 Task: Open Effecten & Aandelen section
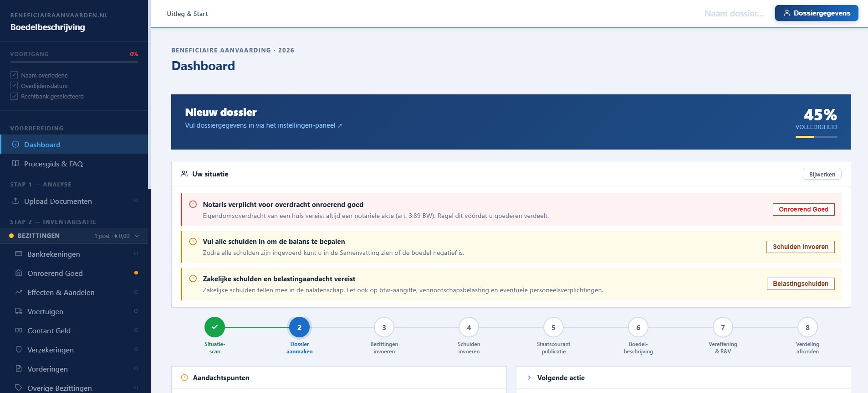74,292
